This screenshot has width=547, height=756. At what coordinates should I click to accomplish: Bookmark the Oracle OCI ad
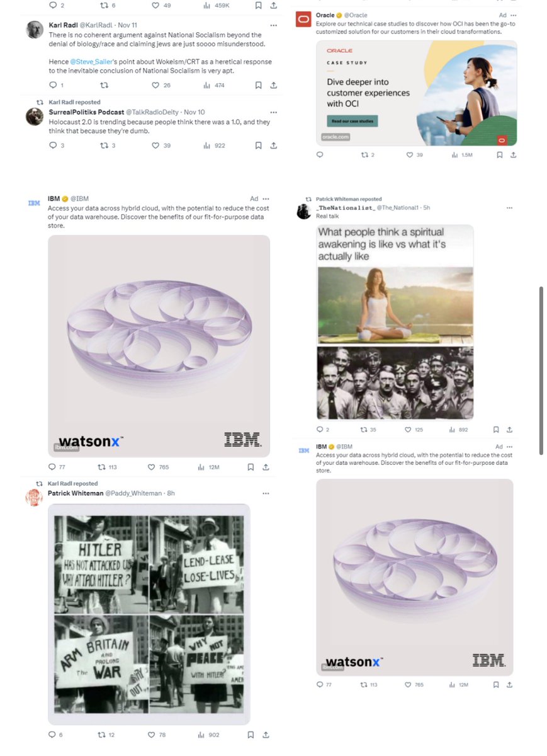click(499, 155)
